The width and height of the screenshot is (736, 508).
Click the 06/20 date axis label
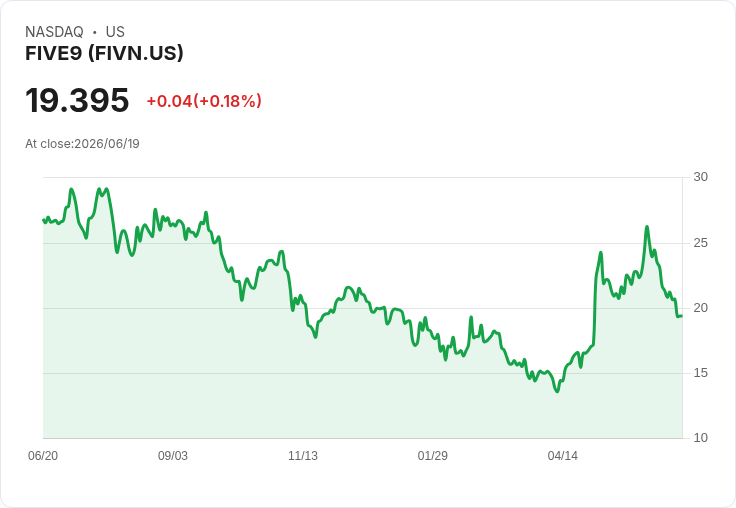pos(43,455)
